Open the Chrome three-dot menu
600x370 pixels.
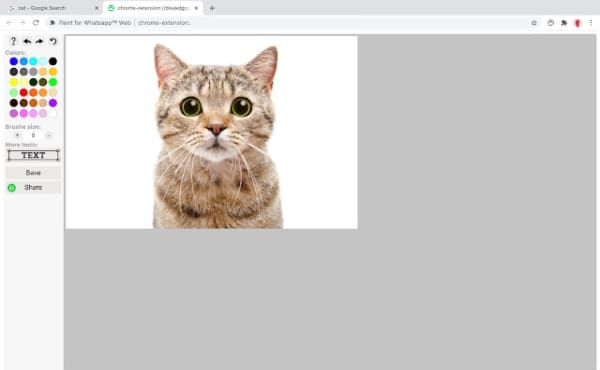(591, 23)
